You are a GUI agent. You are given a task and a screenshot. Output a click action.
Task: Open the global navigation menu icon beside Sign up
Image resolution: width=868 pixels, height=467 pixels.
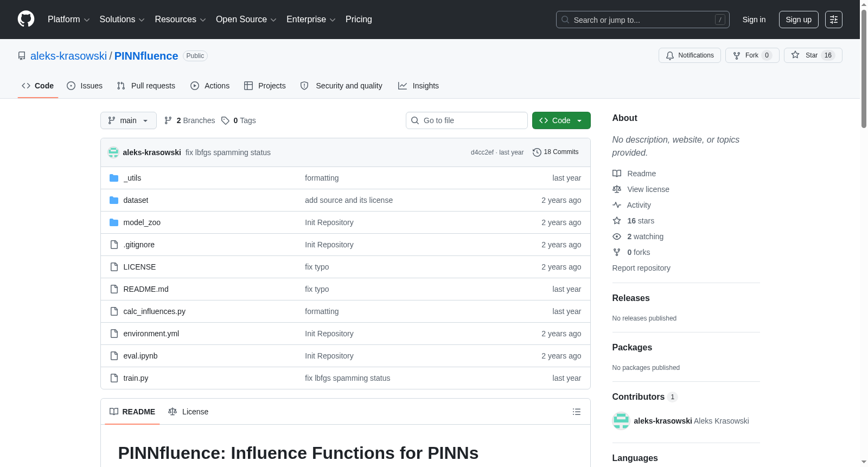[834, 20]
